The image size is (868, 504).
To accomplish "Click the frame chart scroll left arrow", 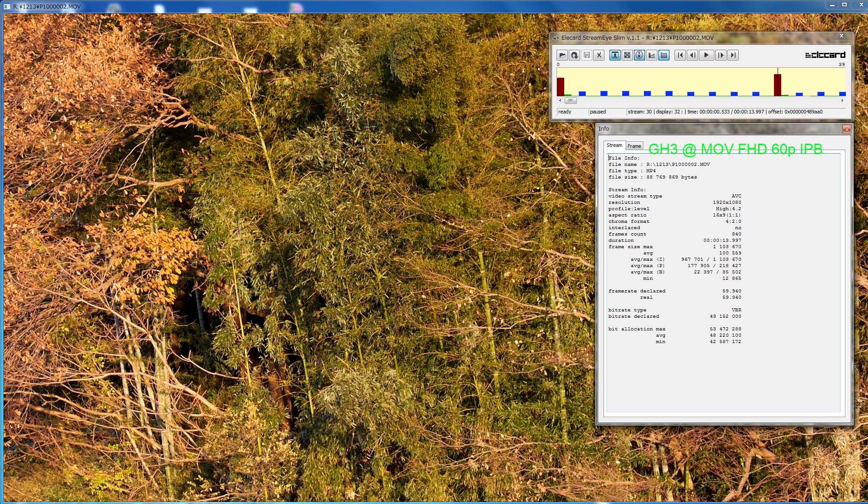I will point(560,100).
